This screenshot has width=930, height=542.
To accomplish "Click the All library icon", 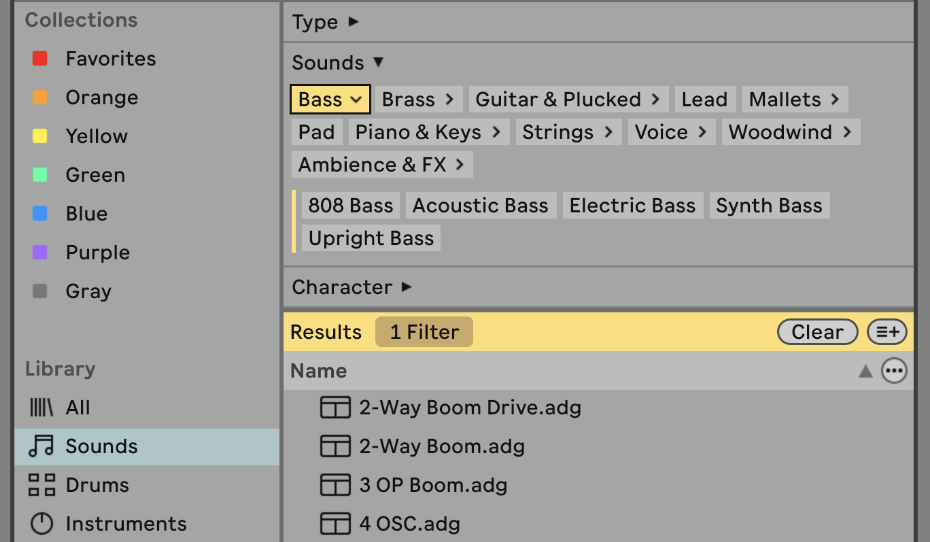I will pos(41,408).
